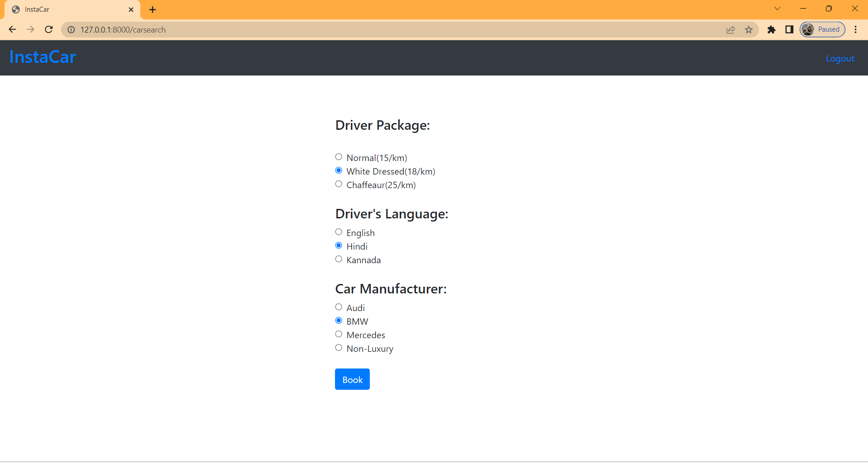Click the browser back navigation arrow
This screenshot has width=868, height=463.
12,29
